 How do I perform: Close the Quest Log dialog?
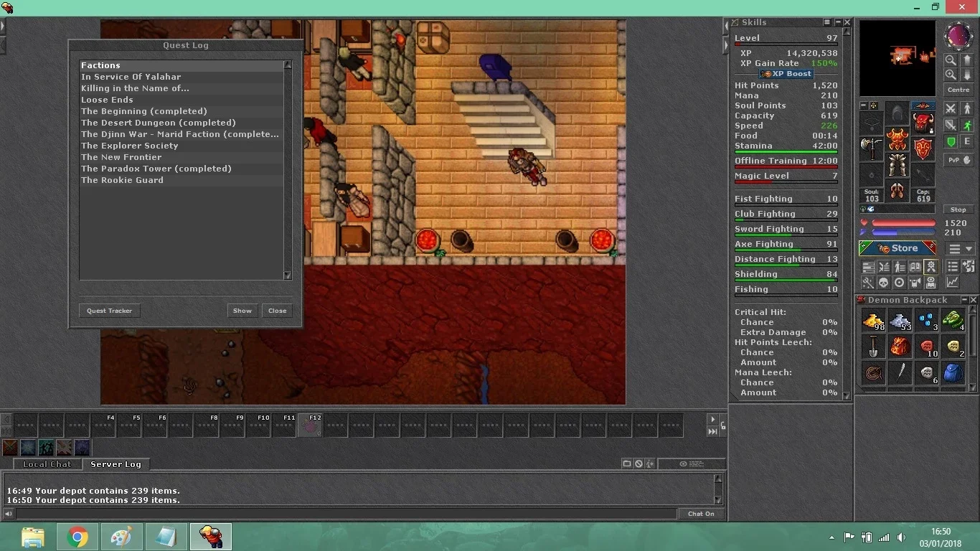pyautogui.click(x=278, y=311)
